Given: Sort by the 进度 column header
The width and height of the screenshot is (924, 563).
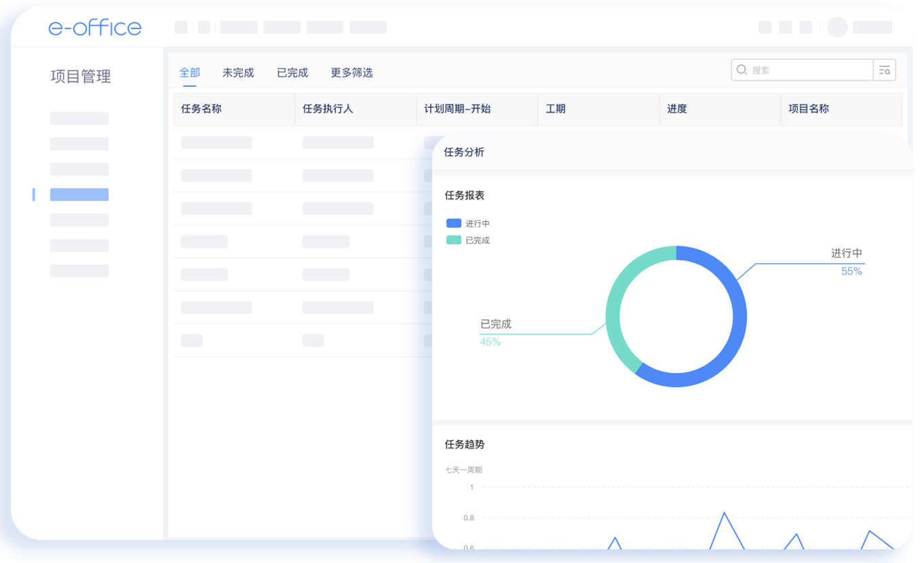Looking at the screenshot, I should (x=677, y=109).
